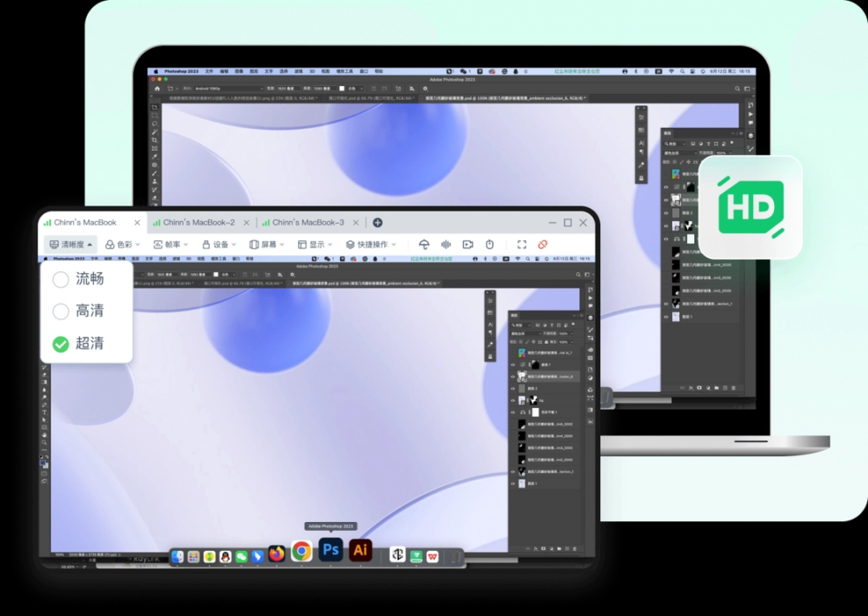Add layer style via fx icon on tablet
868x616 pixels.
pyautogui.click(x=536, y=549)
